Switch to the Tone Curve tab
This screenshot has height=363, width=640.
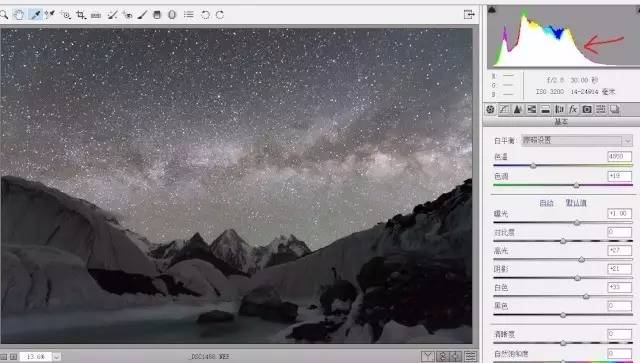tap(504, 109)
